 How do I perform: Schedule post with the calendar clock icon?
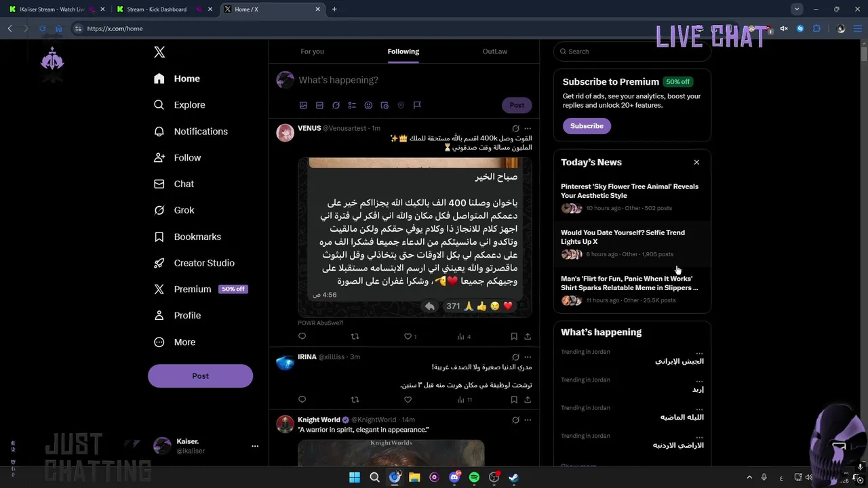pyautogui.click(x=384, y=105)
